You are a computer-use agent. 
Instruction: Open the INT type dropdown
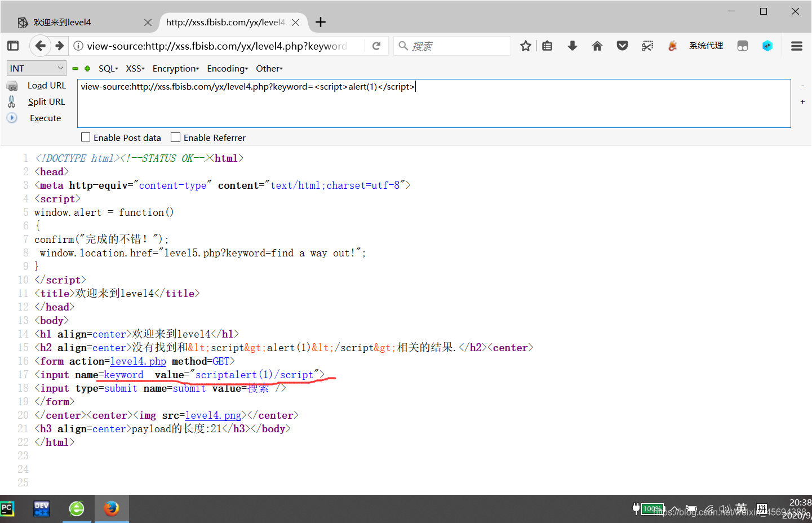pyautogui.click(x=37, y=68)
